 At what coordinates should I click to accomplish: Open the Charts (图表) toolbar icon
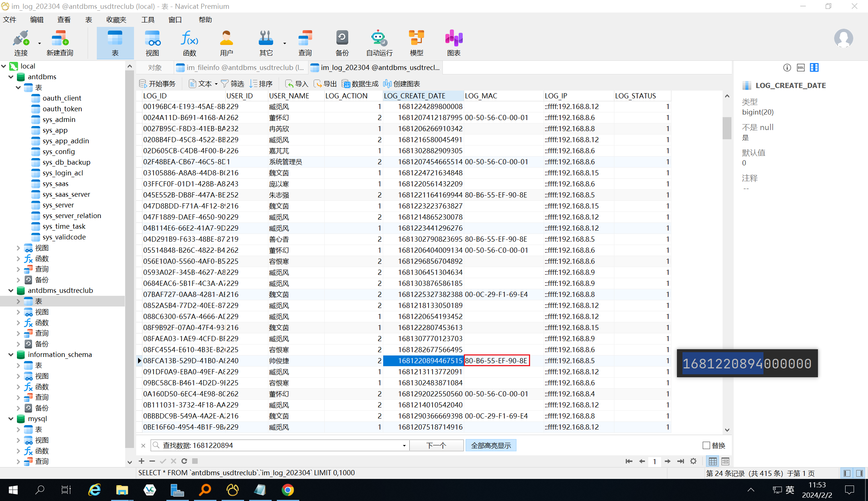coord(454,43)
